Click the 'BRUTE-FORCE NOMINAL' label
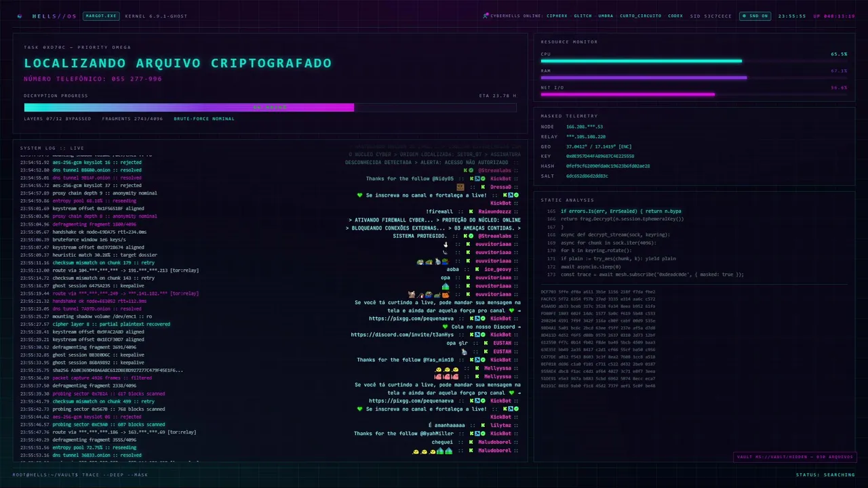The height and width of the screenshot is (488, 868). pyautogui.click(x=204, y=119)
